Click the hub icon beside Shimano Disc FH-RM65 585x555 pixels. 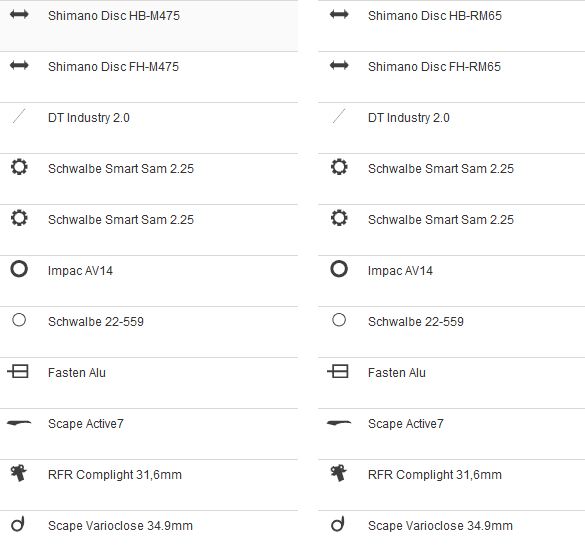[339, 66]
